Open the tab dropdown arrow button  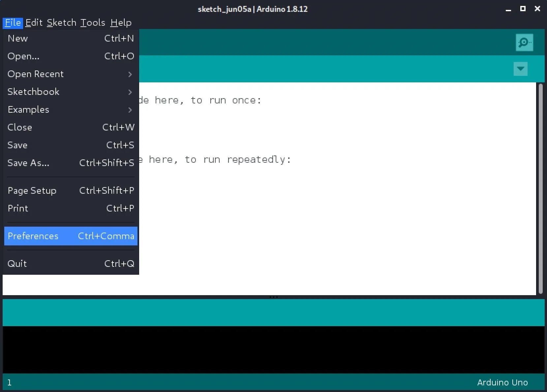click(x=520, y=69)
